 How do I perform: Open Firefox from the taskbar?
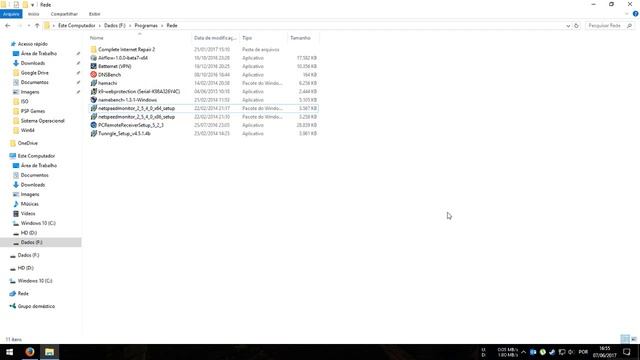[x=29, y=352]
